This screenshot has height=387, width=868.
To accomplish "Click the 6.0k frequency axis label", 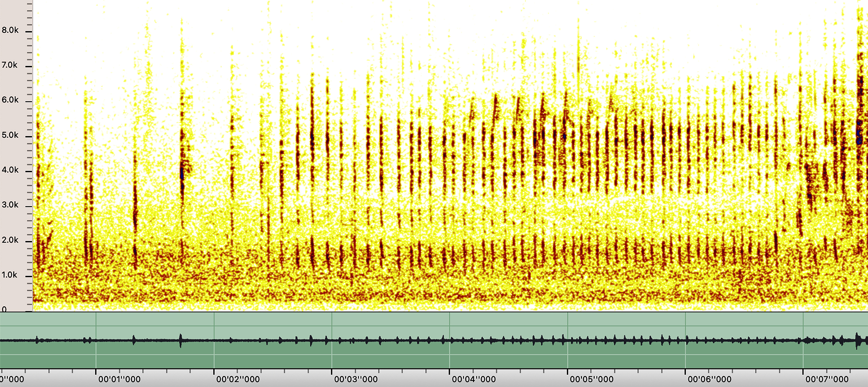I will click(x=10, y=100).
